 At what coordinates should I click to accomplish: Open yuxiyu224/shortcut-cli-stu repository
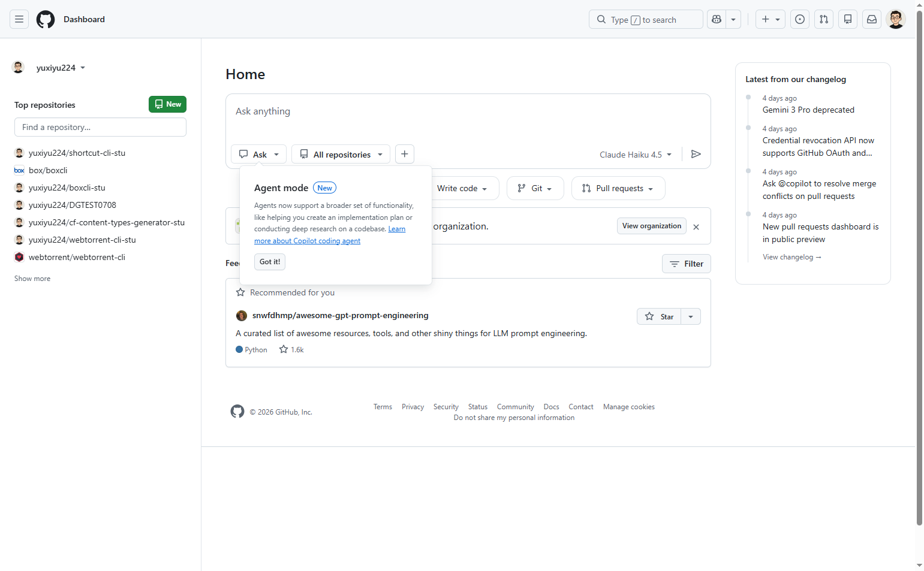[x=77, y=153]
